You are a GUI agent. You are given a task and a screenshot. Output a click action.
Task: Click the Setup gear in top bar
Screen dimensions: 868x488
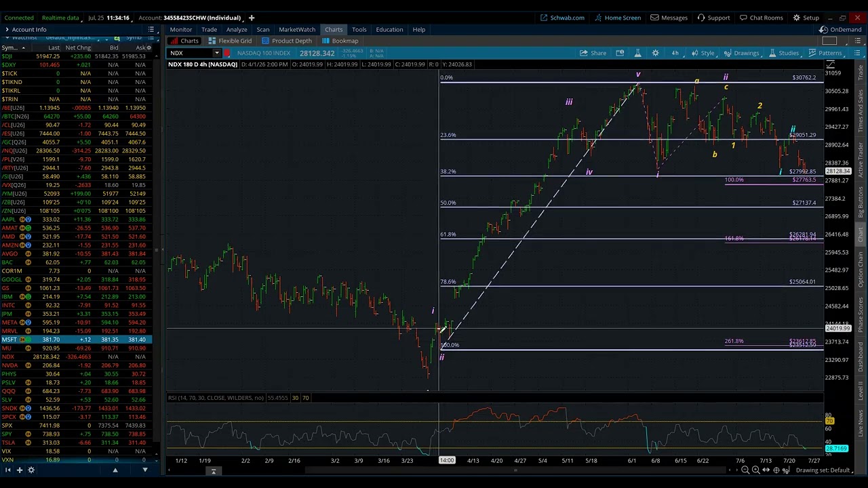coord(806,18)
